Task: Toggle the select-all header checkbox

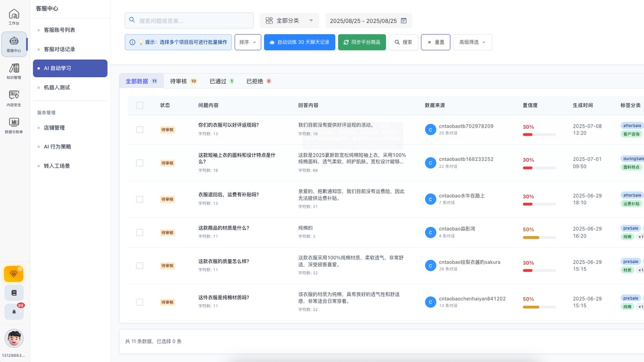Action: pos(140,105)
